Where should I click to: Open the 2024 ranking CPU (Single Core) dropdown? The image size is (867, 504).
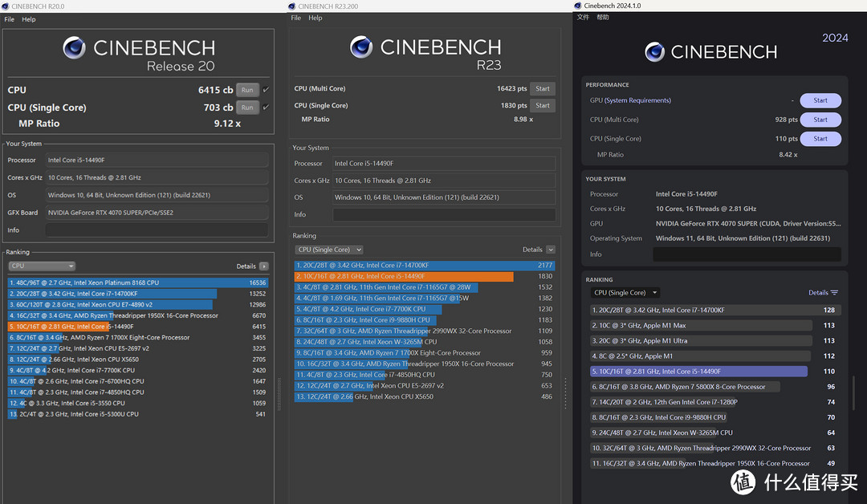pos(625,292)
